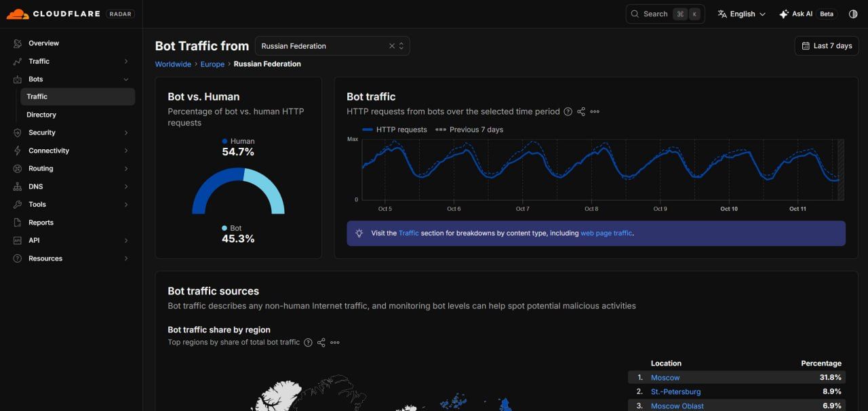Image resolution: width=868 pixels, height=411 pixels.
Task: Click the Reports document icon
Action: click(x=17, y=222)
